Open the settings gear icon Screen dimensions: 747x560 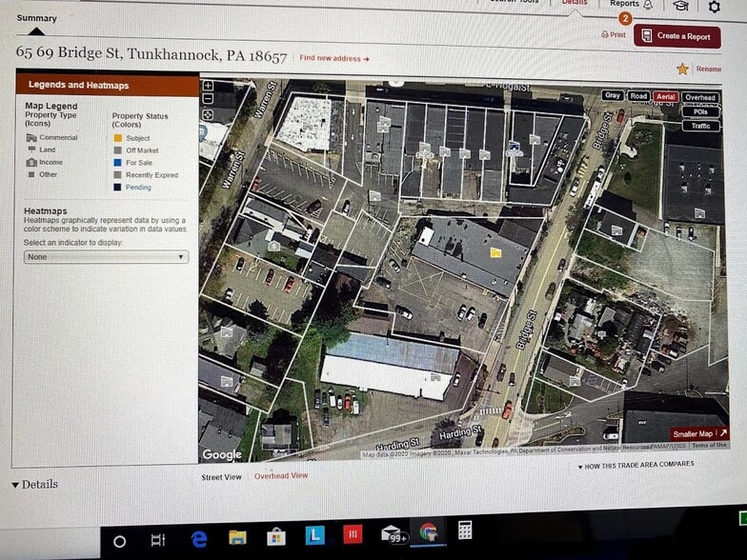tap(715, 7)
